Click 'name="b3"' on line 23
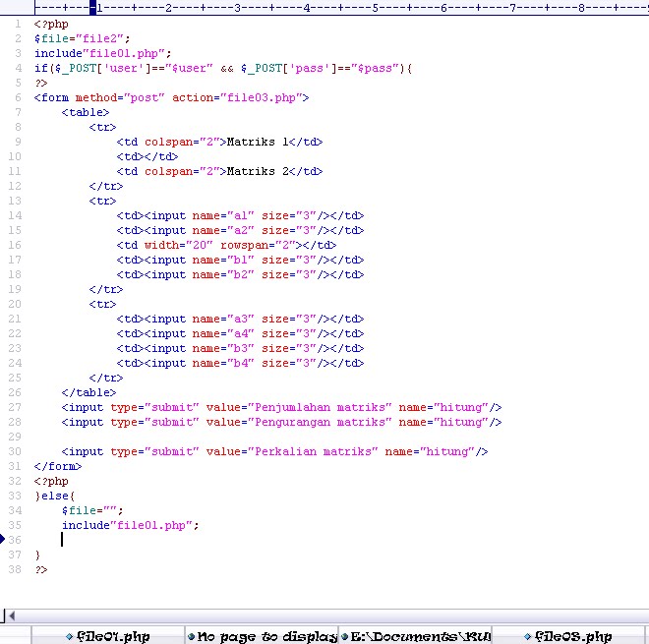Image resolution: width=649 pixels, height=644 pixels. (x=223, y=348)
